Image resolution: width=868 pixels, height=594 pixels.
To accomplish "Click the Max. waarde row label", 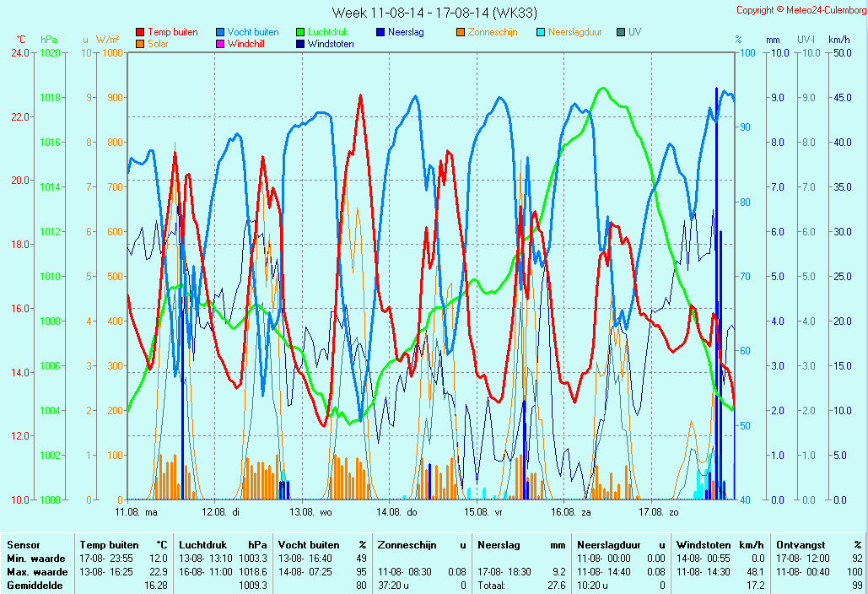I will tap(36, 572).
